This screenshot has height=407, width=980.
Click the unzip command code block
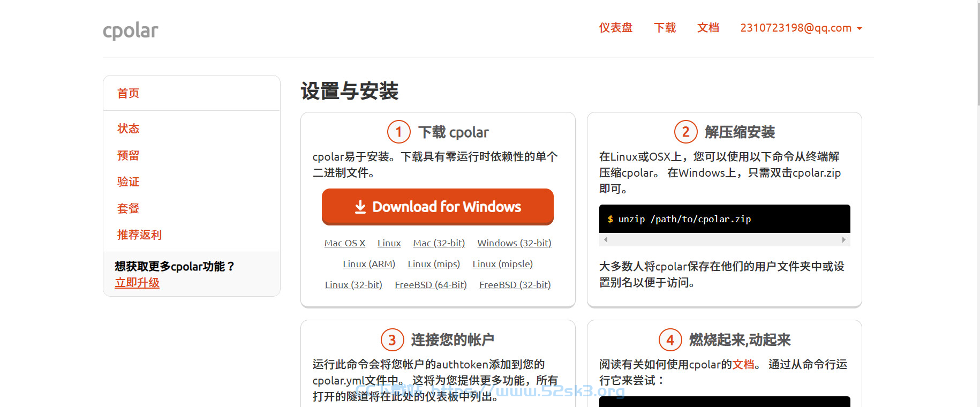point(725,219)
